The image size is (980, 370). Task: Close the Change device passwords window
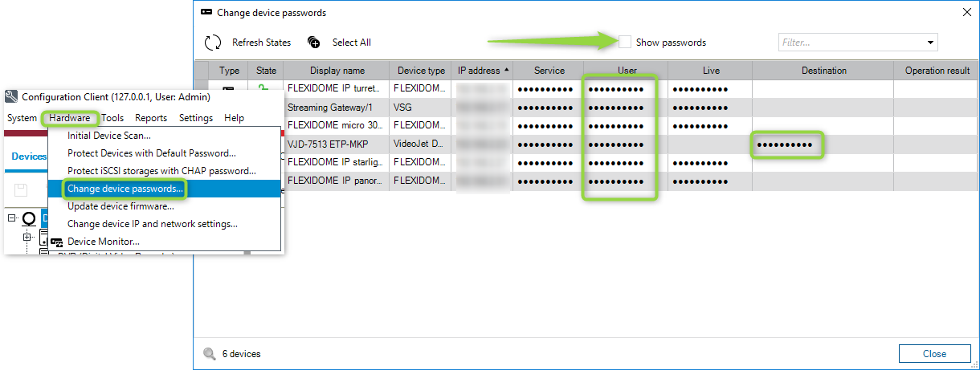(x=966, y=13)
